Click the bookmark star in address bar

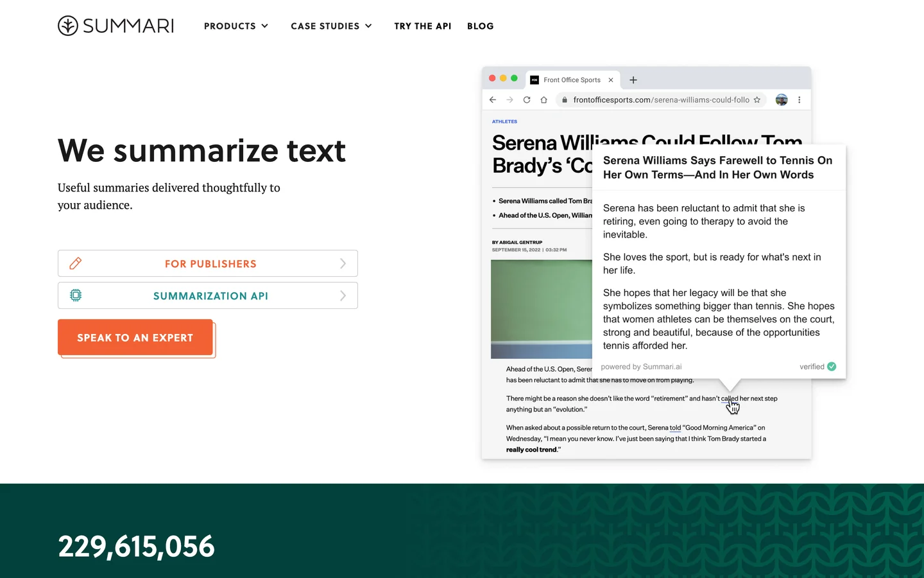(x=757, y=100)
